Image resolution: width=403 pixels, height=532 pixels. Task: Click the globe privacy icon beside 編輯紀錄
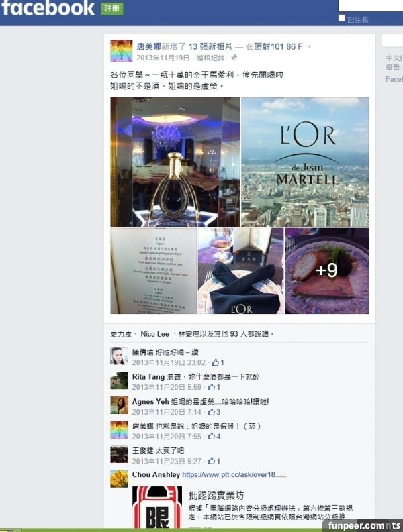click(x=234, y=57)
